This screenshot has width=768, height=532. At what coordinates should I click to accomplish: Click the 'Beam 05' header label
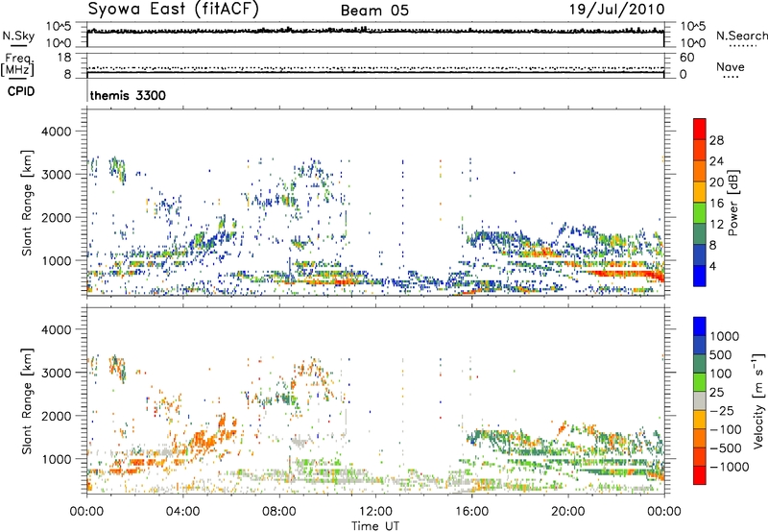[x=374, y=11]
